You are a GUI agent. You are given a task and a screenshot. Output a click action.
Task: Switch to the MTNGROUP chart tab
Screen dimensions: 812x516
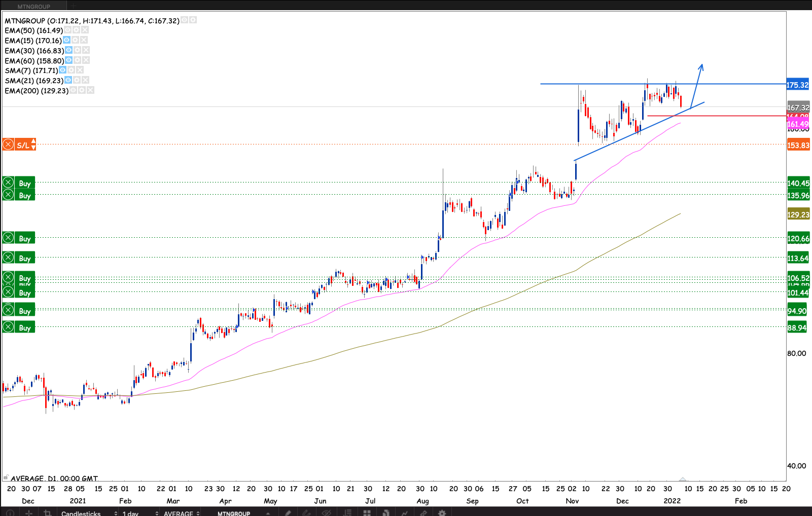tap(33, 6)
